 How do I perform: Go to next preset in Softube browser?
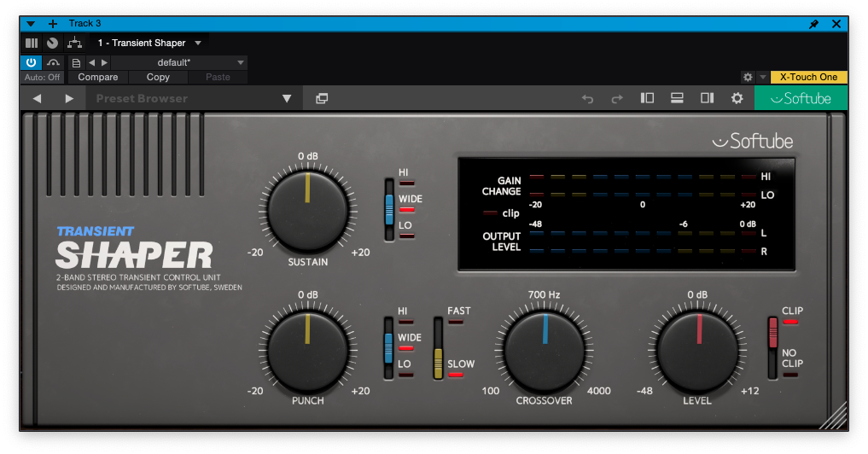tap(69, 98)
